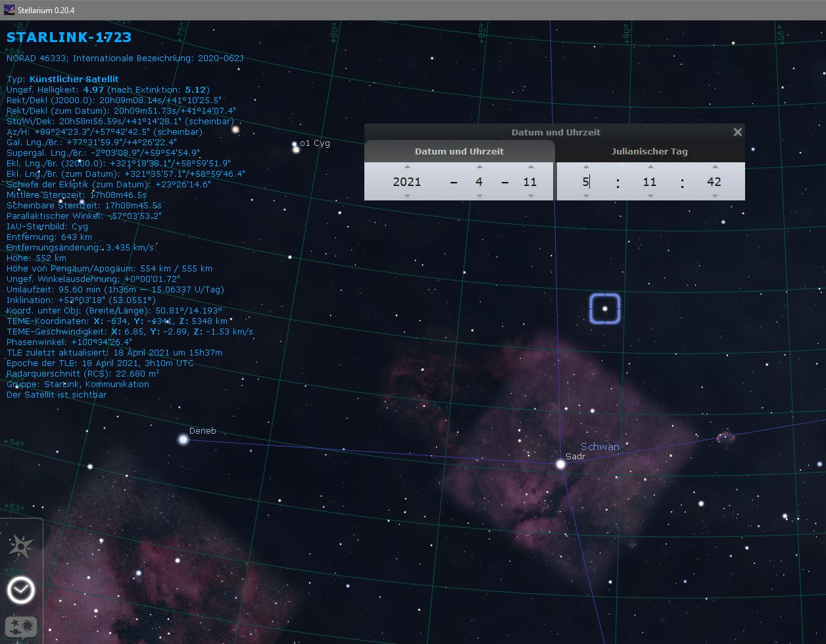Open the location window star-compass icon

[x=21, y=547]
